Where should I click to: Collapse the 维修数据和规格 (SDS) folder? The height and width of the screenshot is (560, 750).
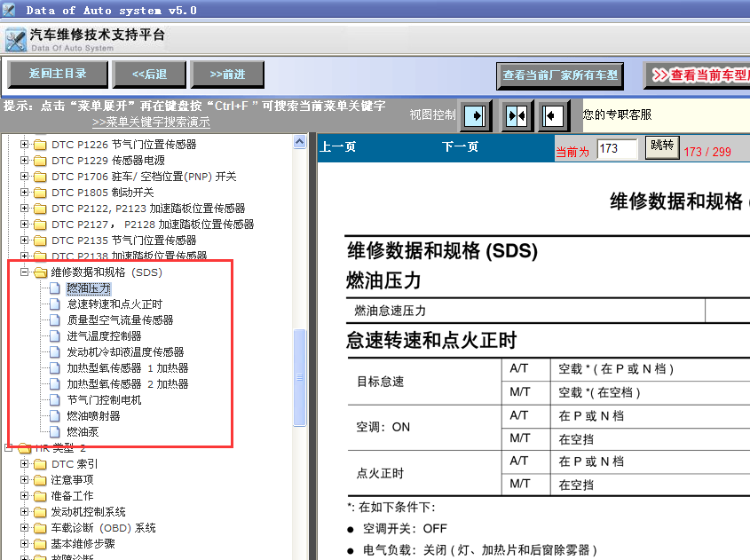click(24, 272)
